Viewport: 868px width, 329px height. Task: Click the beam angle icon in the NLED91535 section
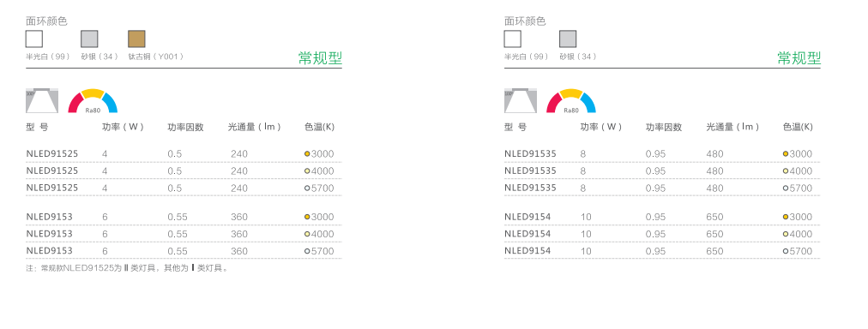coord(521,100)
